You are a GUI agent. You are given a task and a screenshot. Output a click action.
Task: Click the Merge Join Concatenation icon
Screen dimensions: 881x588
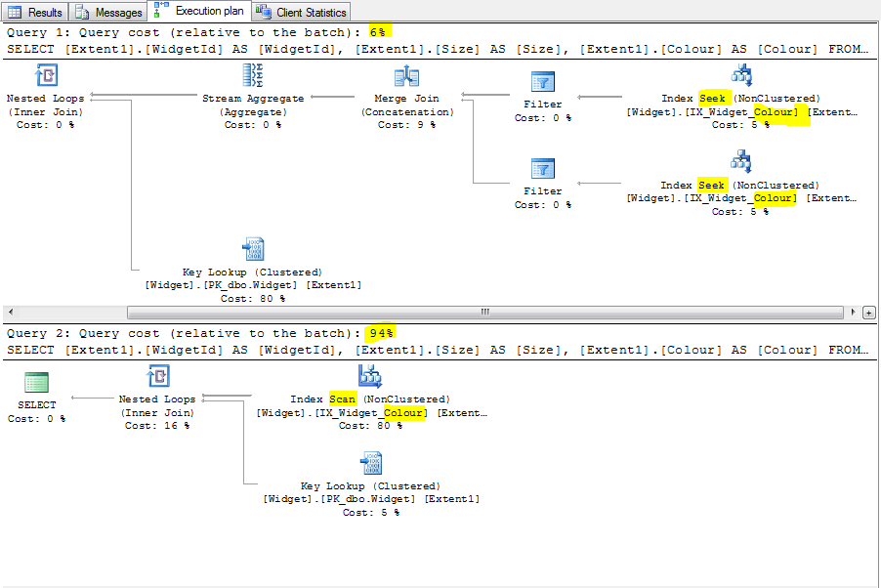coord(406,75)
